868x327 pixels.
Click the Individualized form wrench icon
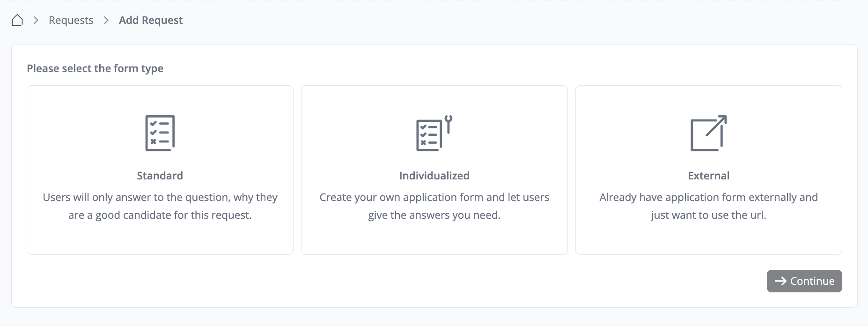[434, 133]
